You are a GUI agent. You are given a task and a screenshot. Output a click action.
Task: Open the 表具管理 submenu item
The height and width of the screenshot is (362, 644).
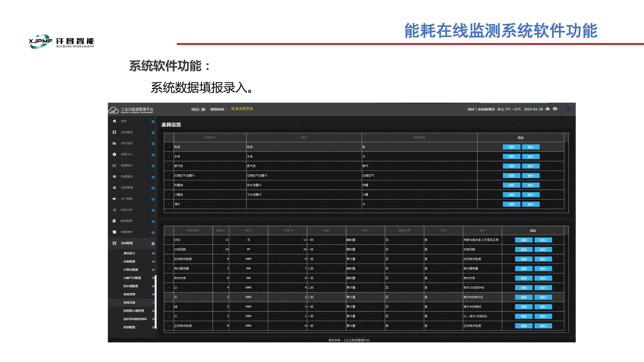[x=129, y=294]
